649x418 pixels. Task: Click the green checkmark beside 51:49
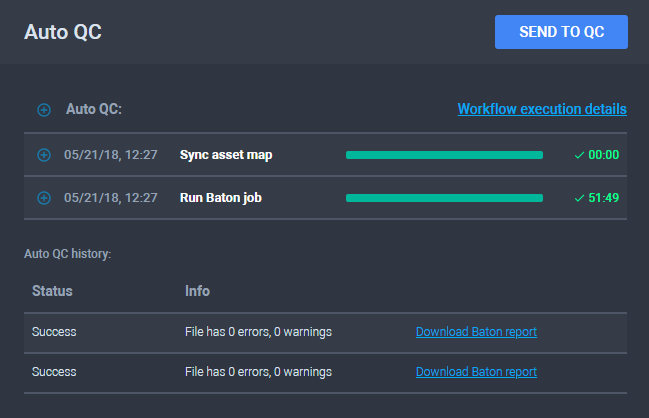(x=579, y=198)
